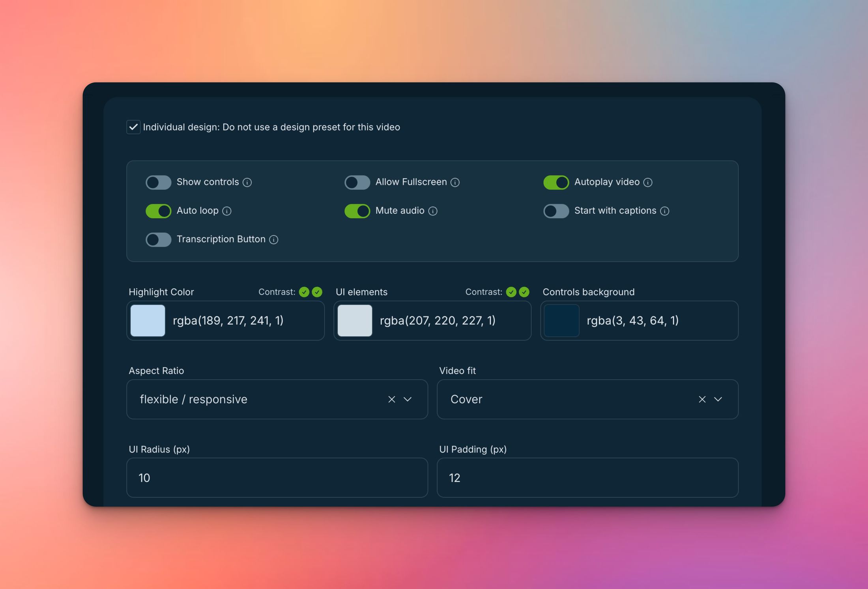Click the Transcription Button info icon
Viewport: 868px width, 589px height.
274,239
